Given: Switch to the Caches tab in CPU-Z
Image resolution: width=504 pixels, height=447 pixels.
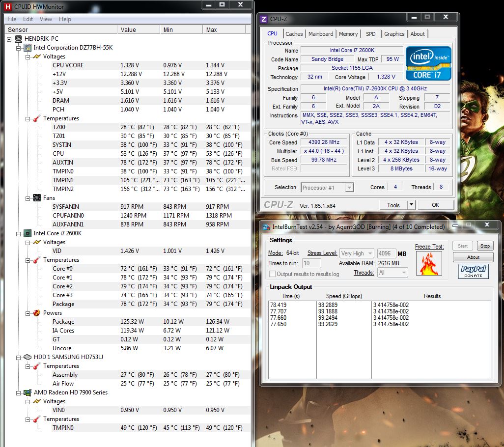Looking at the screenshot, I should click(294, 34).
